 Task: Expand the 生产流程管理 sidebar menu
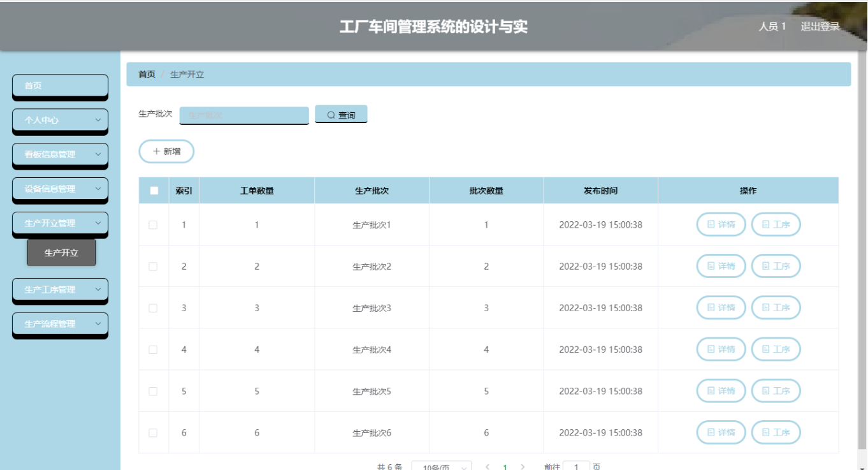(61, 324)
